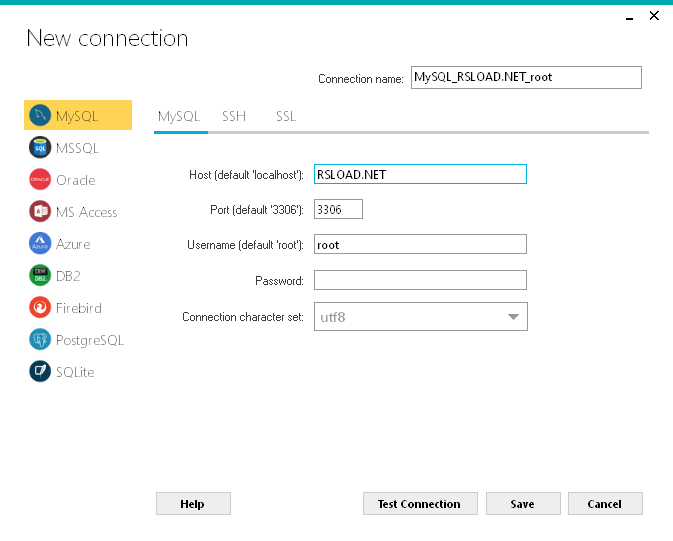This screenshot has height=541, width=673.
Task: Select the MySQL database icon
Action: tap(40, 116)
